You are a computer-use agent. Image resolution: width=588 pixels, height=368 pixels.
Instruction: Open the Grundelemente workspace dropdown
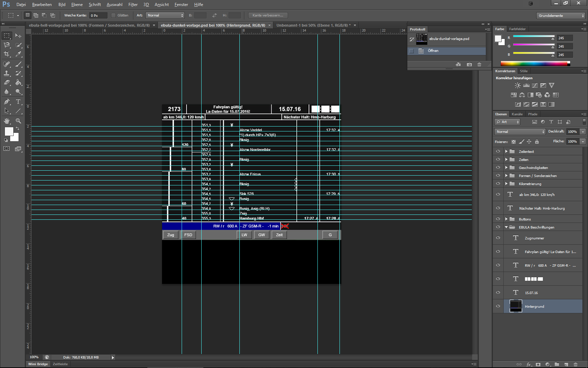click(561, 16)
